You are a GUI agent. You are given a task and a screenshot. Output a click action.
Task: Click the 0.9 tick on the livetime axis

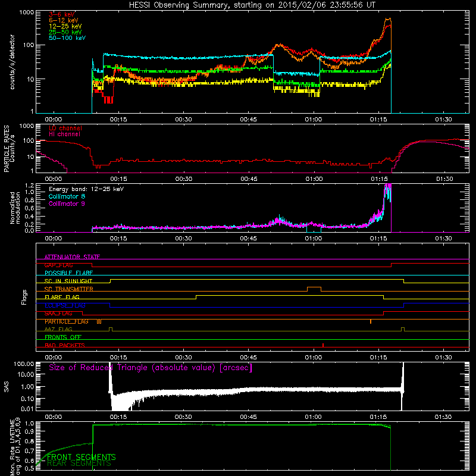(x=29, y=431)
